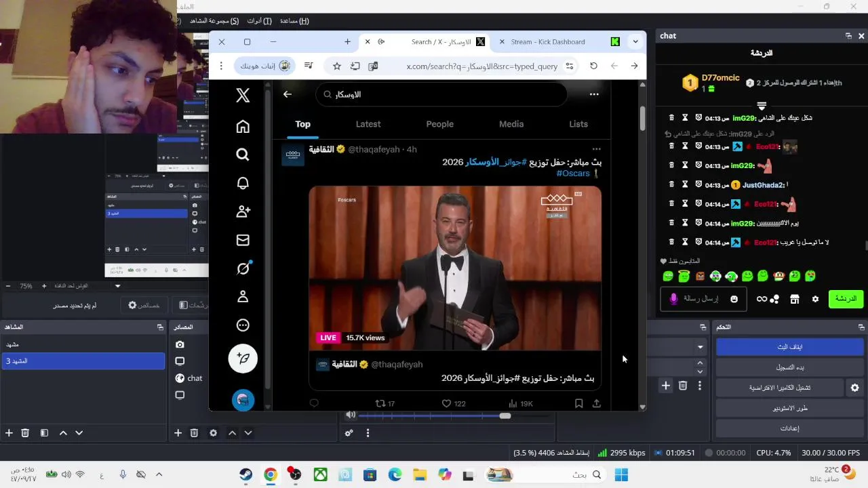The height and width of the screenshot is (488, 868).
Task: Switch to the People tab
Action: pyautogui.click(x=439, y=124)
